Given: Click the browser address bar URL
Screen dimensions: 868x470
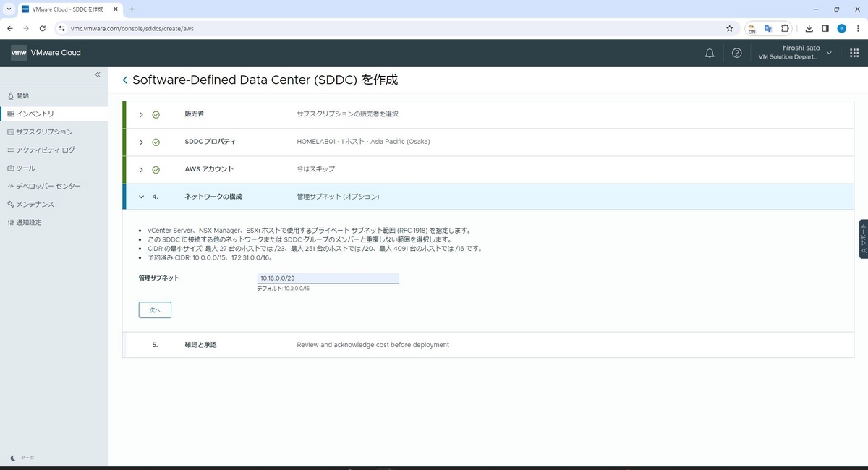Looking at the screenshot, I should 132,28.
